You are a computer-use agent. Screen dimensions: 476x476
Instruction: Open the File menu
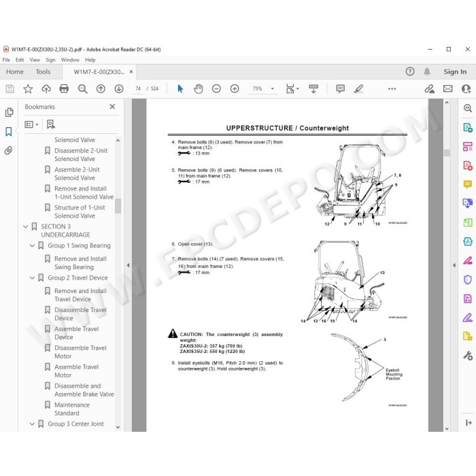6,60
